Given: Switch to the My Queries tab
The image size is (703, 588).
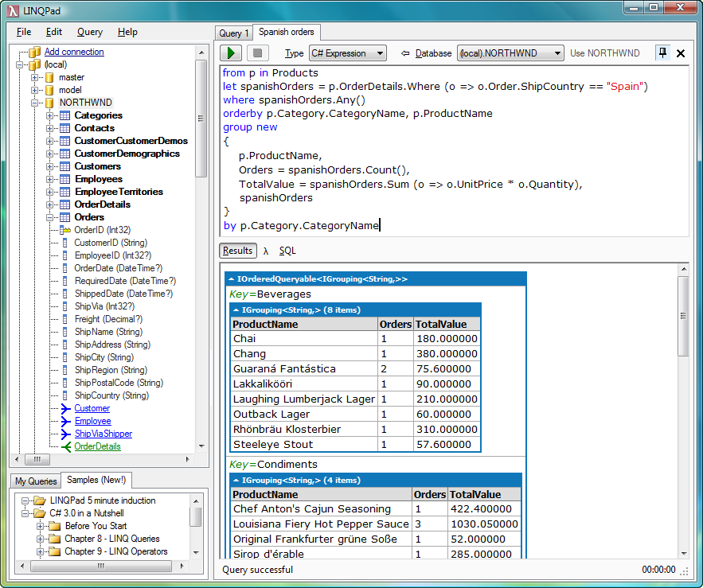Looking at the screenshot, I should click(37, 481).
